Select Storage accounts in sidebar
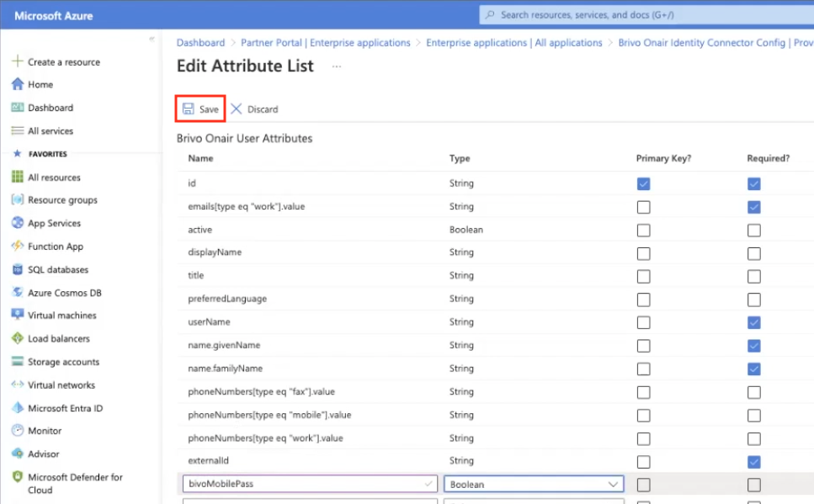814x504 pixels. pyautogui.click(x=63, y=362)
